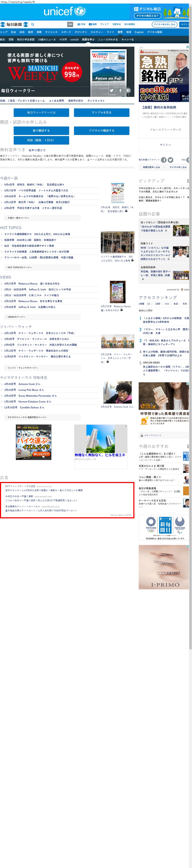Expand 今週の一面のページへ link

pos(42,218)
